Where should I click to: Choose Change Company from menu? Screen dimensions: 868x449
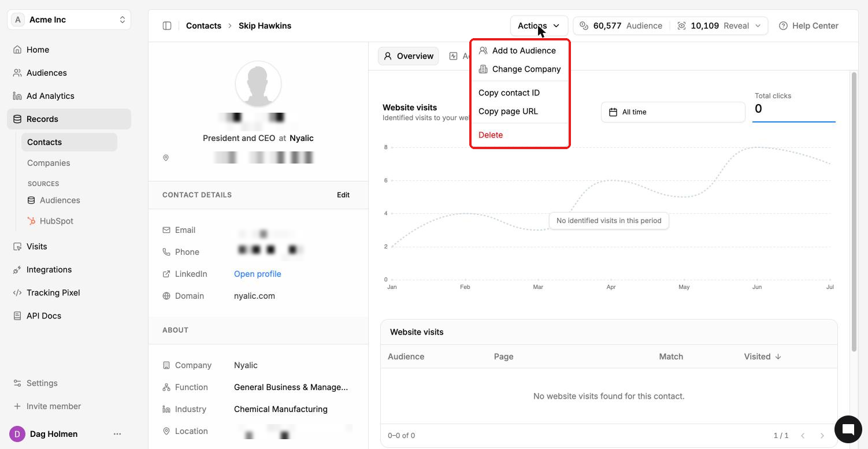pos(520,69)
